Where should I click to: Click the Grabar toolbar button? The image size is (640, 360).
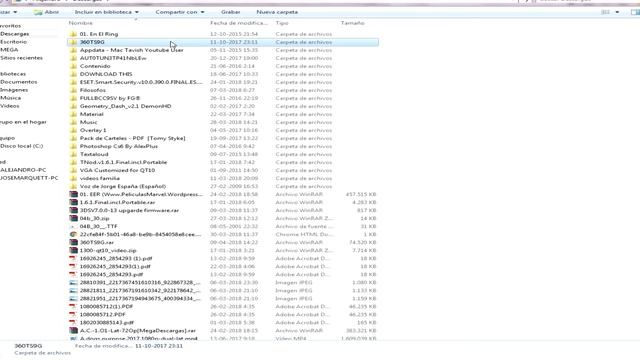pos(231,12)
